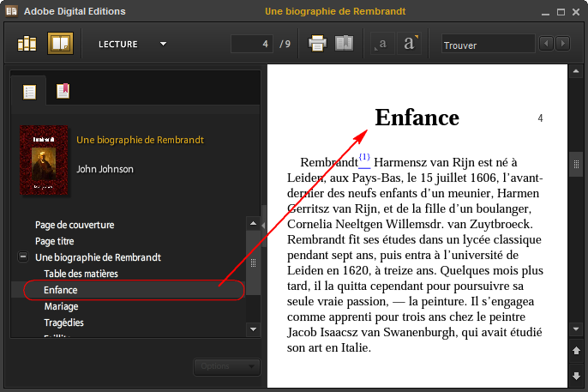This screenshot has width=588, height=392.
Task: Click the page scroll down arrow
Action: 576,329
